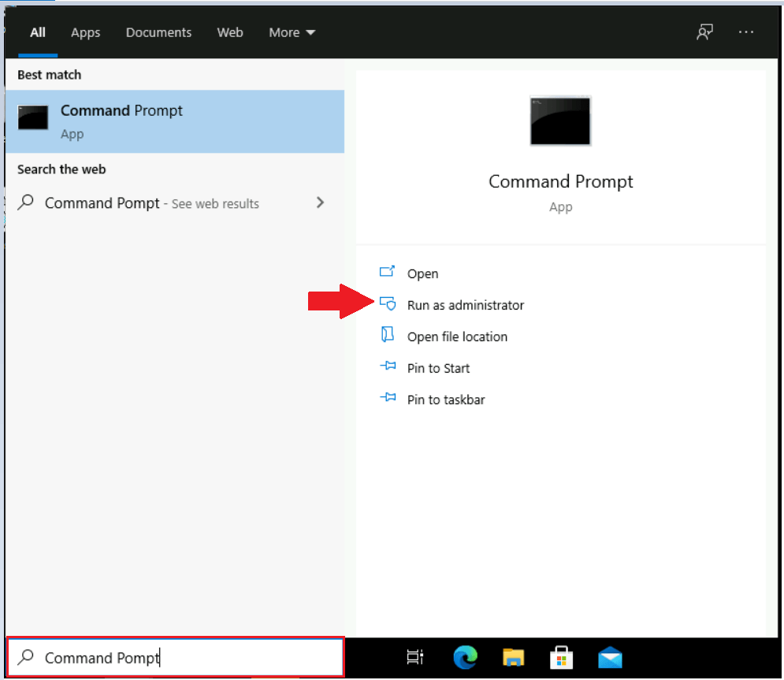Open Microsoft Store from the taskbar
This screenshot has width=784, height=680.
(562, 657)
